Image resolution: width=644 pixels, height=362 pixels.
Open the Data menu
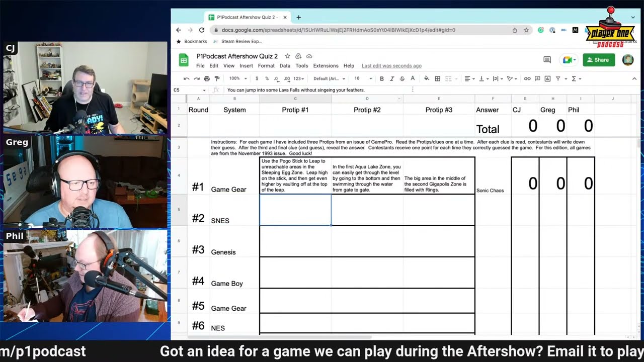285,66
